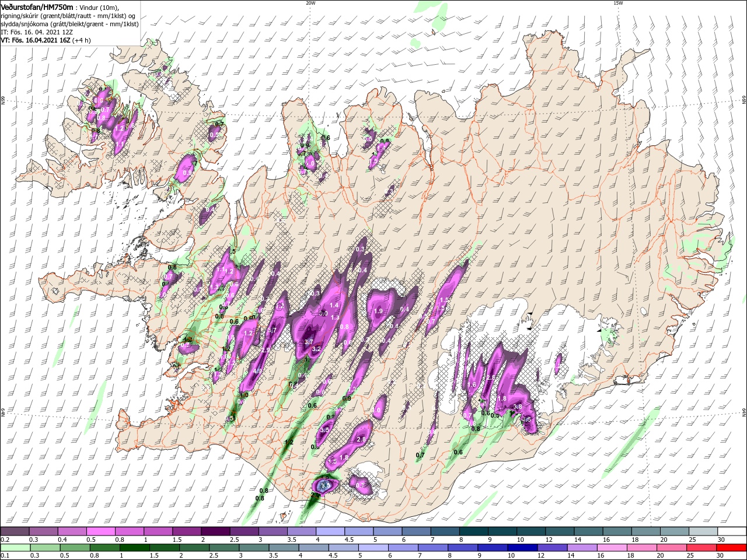Click the bottom row swatch between 2 and 2.5
The image size is (747, 560).
point(194,548)
